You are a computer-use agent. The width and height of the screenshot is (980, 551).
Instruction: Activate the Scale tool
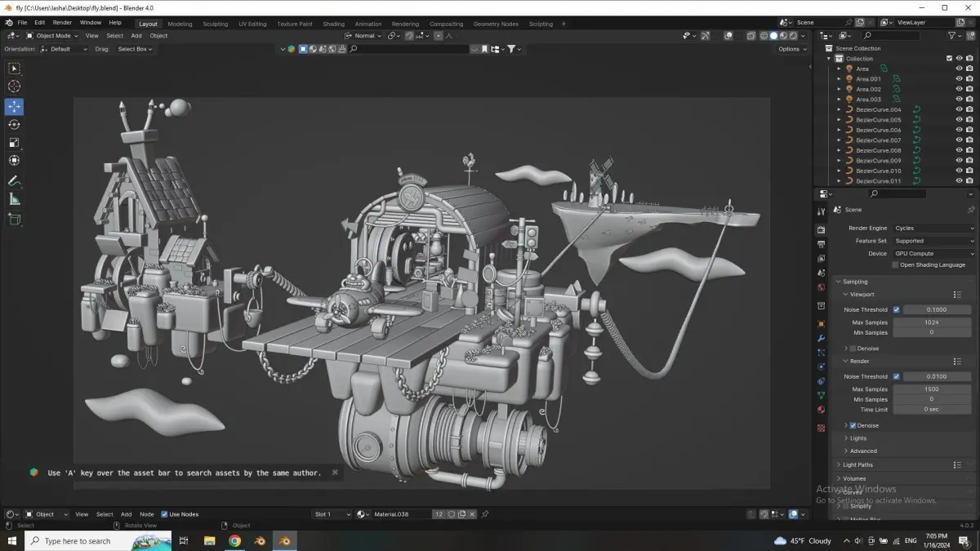tap(14, 143)
